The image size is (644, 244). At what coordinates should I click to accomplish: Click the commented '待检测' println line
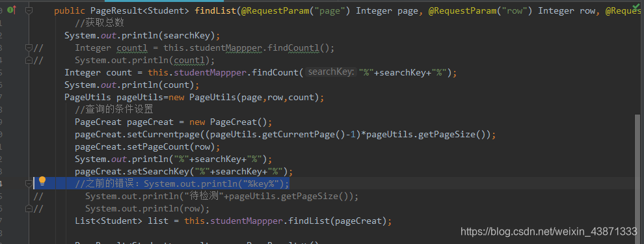coord(222,197)
